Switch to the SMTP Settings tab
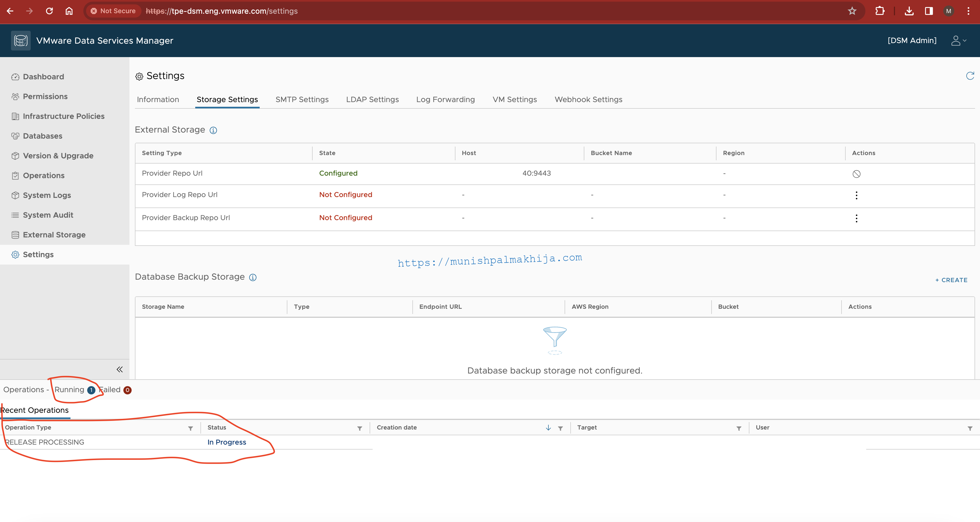980x522 pixels. click(x=302, y=99)
